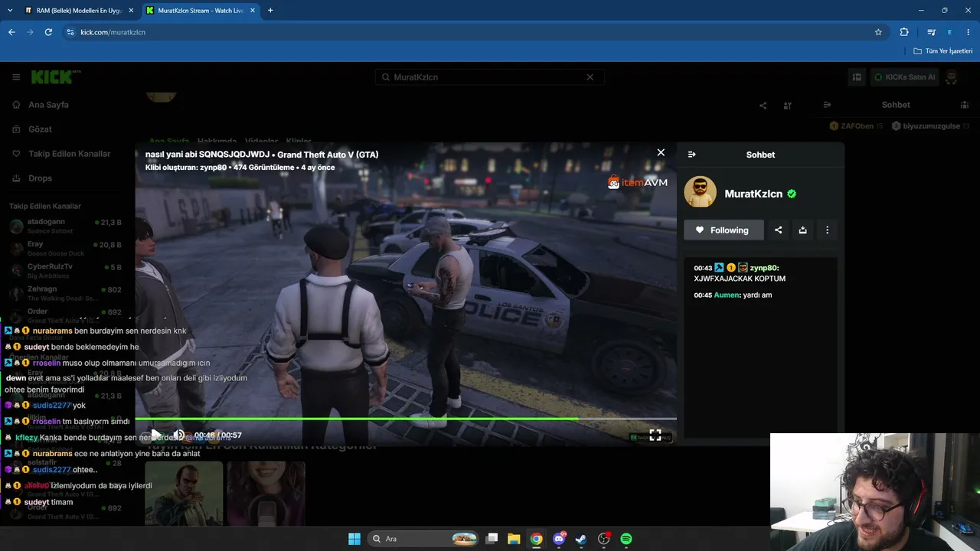Open the Zehragn channel in followed list
980x551 pixels.
pyautogui.click(x=66, y=293)
